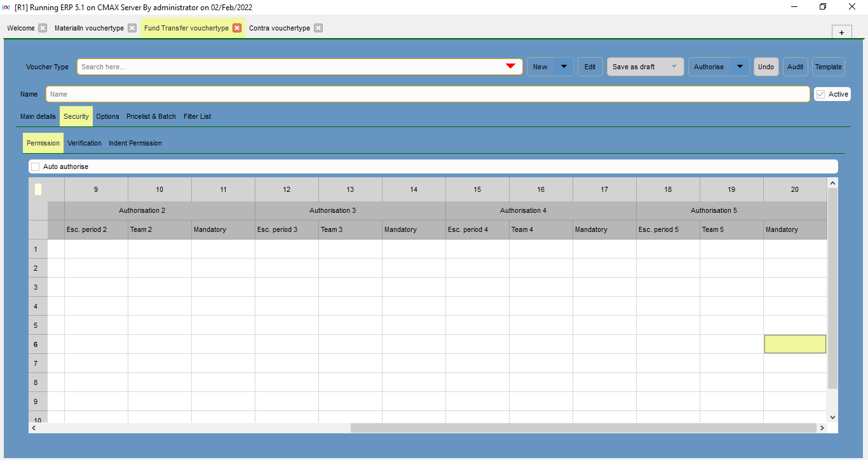Click the Mandatory header under Authorisation 2
Viewport: 868px width, 460px height.
[223, 229]
